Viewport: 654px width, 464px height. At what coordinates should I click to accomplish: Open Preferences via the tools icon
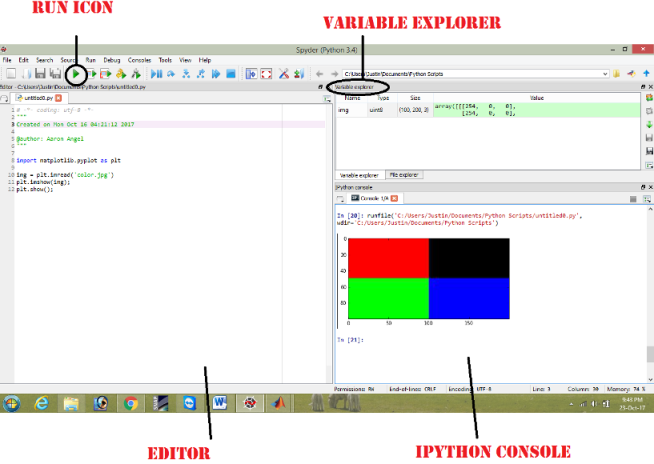click(x=284, y=74)
